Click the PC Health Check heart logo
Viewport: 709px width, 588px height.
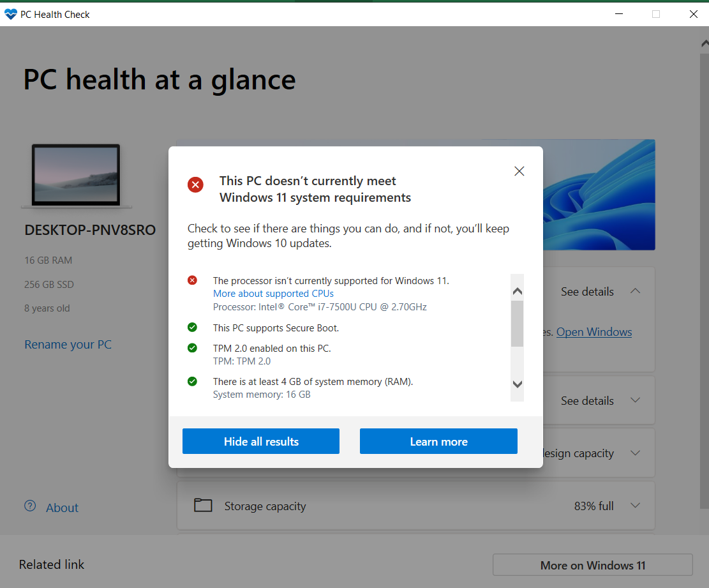coord(10,14)
